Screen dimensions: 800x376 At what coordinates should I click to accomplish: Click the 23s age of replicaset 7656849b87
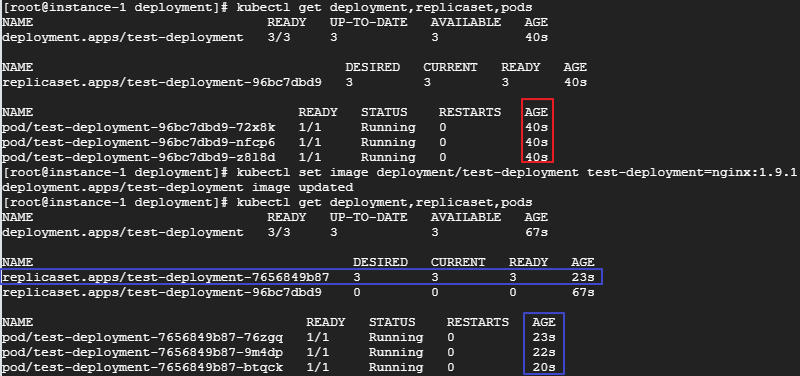[583, 277]
